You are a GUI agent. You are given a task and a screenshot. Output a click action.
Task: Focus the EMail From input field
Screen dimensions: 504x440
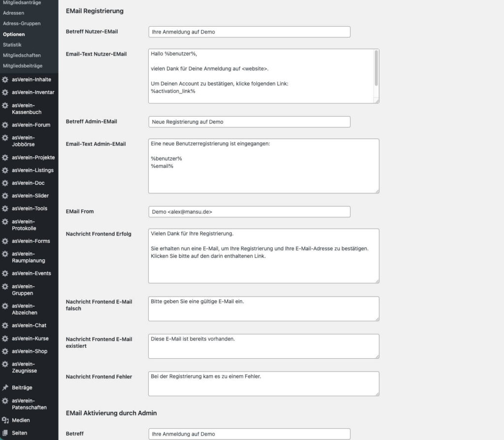[249, 212]
